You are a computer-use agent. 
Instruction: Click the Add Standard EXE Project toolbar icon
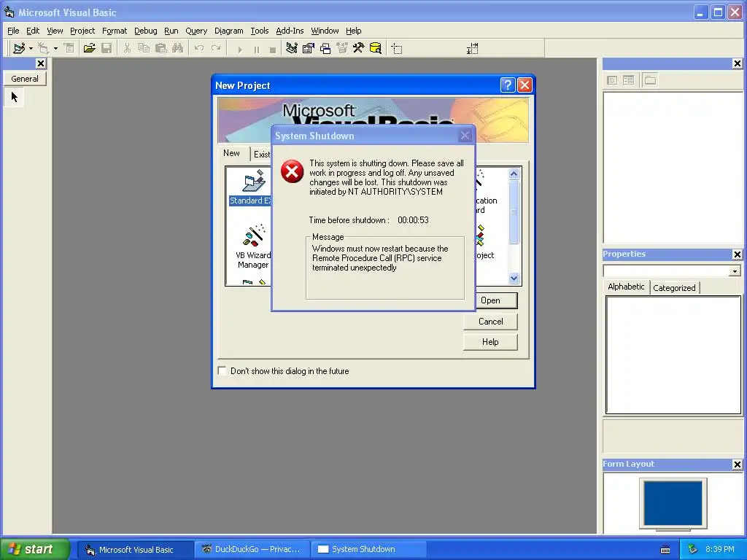pyautogui.click(x=18, y=48)
